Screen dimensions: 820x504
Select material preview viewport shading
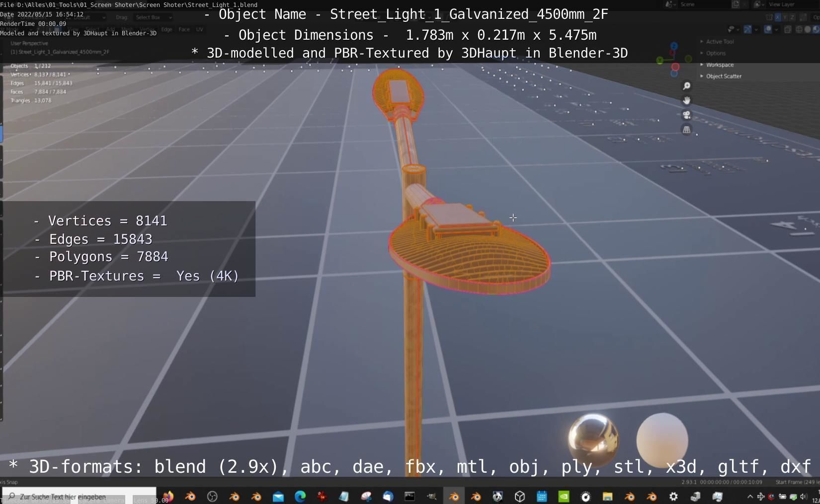[816, 29]
